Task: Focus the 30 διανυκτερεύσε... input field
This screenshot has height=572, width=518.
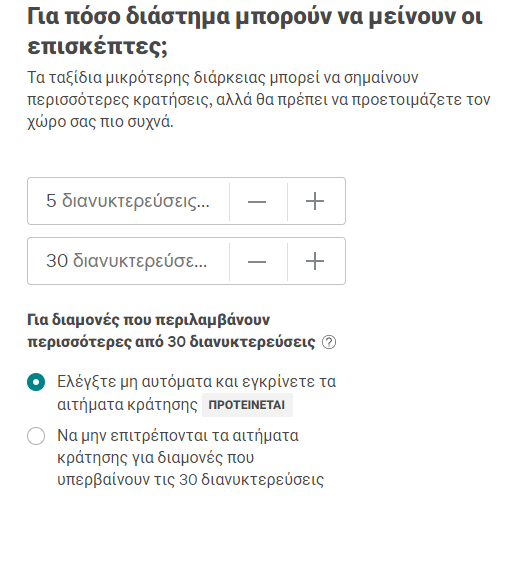Action: tap(128, 261)
